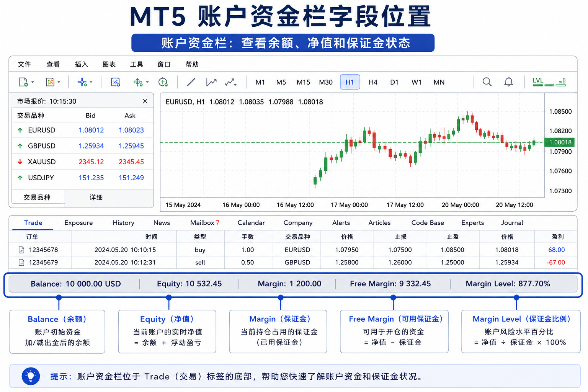Select the blue crosshair star tool
This screenshot has height=392, width=588.
tap(82, 82)
